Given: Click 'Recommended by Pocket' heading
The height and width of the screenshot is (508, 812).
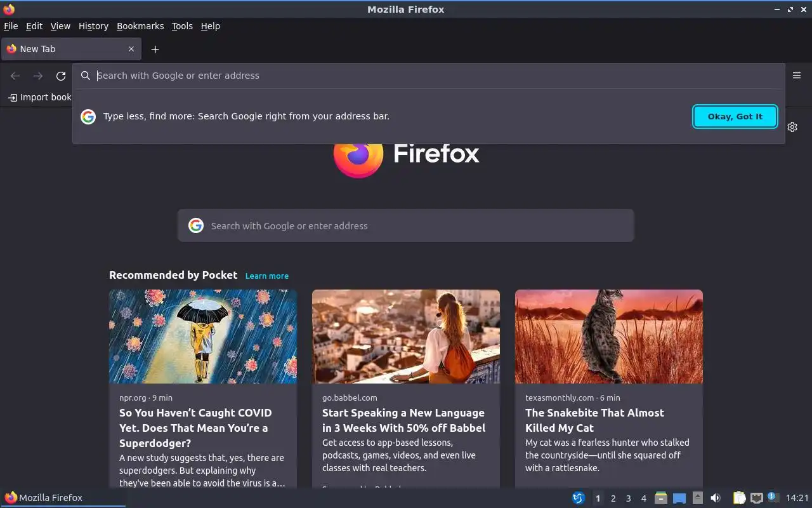Looking at the screenshot, I should tap(173, 275).
